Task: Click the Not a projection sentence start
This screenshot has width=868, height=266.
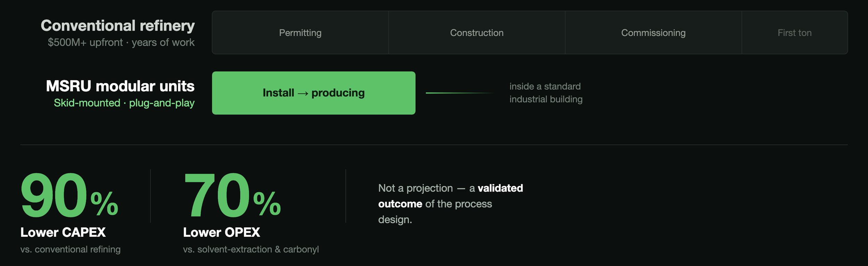Action: pos(416,188)
